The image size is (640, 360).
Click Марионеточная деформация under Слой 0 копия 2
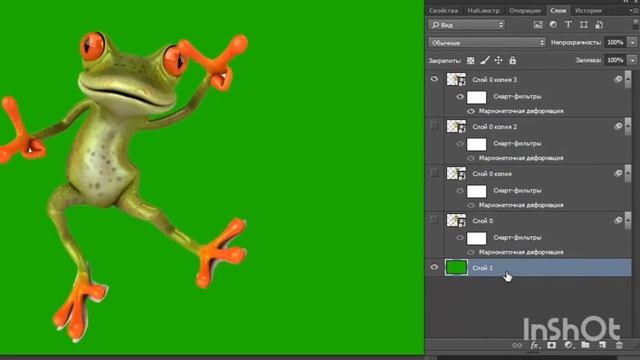pos(521,158)
